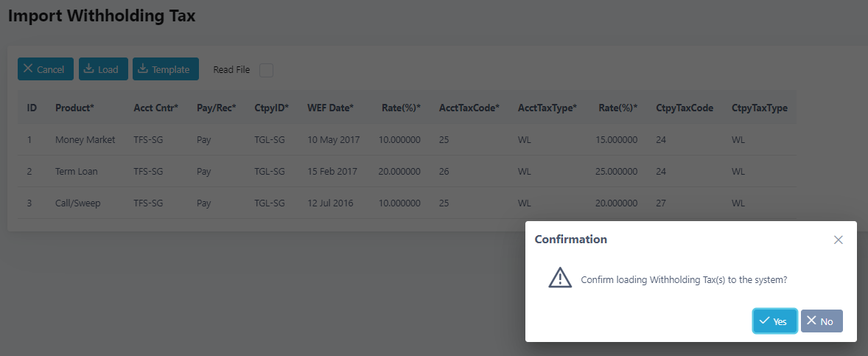Viewport: 868px width, 356px height.
Task: Select the Money Market row
Action: pos(407,140)
